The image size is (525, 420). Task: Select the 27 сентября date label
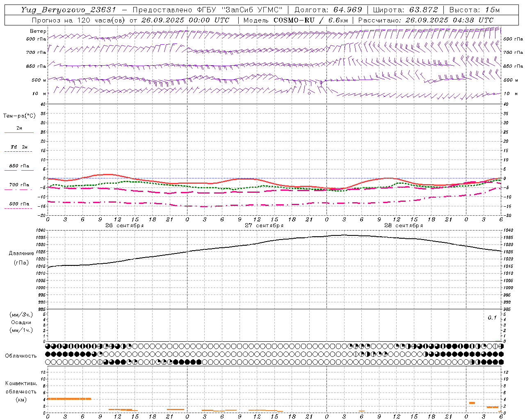264,226
